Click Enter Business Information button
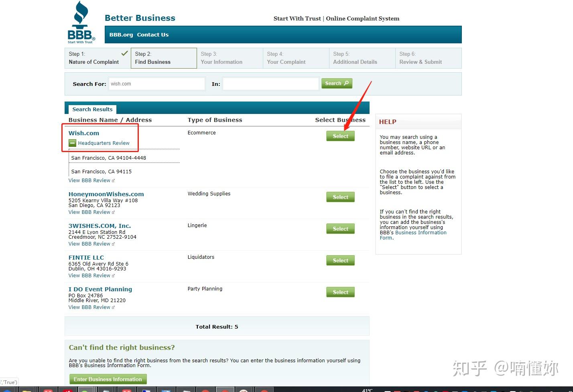This screenshot has width=573, height=392. click(108, 380)
